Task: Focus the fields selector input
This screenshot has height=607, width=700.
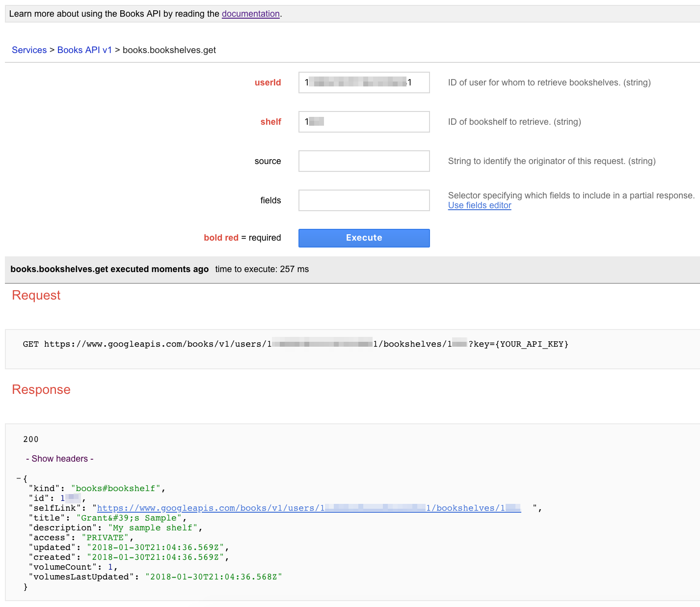Action: point(364,200)
